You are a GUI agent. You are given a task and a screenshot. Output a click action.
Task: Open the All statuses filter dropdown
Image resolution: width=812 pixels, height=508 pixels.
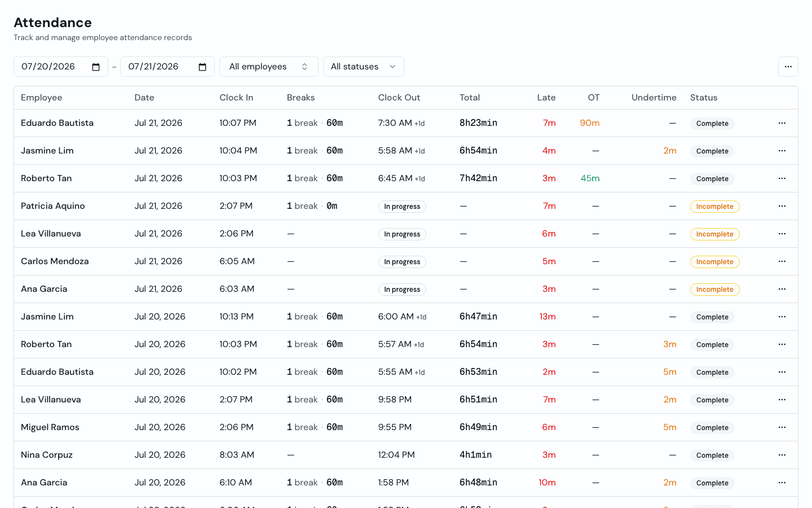click(363, 67)
